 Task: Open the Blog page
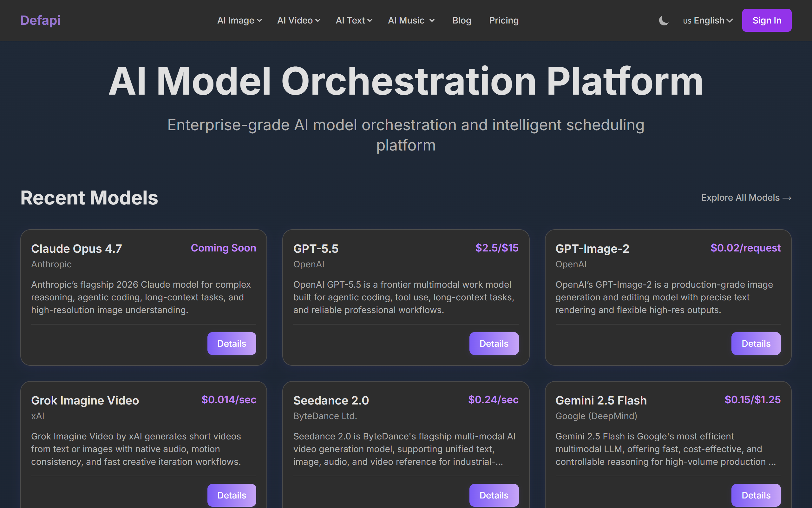[x=462, y=21]
